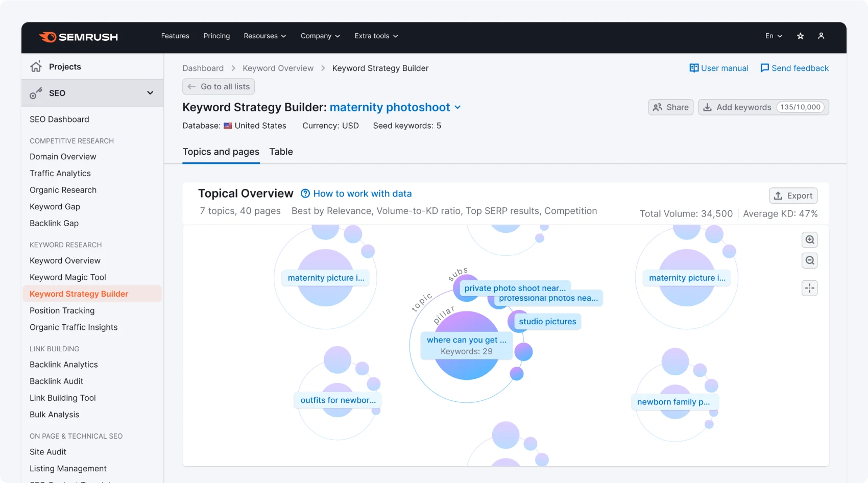Go to the Dashboard breadcrumb

pyautogui.click(x=203, y=68)
